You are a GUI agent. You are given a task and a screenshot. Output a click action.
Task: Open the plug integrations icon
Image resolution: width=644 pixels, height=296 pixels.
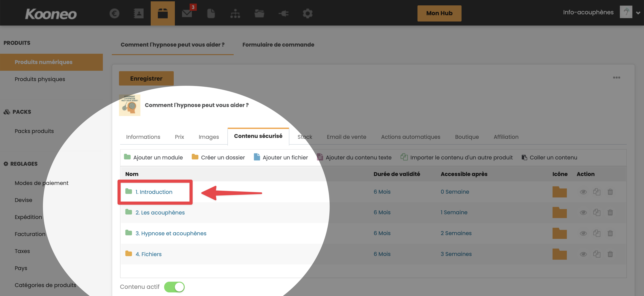coord(284,13)
